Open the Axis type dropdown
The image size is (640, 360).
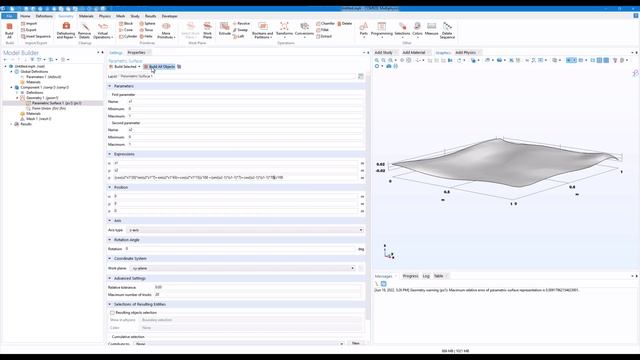(x=246, y=230)
